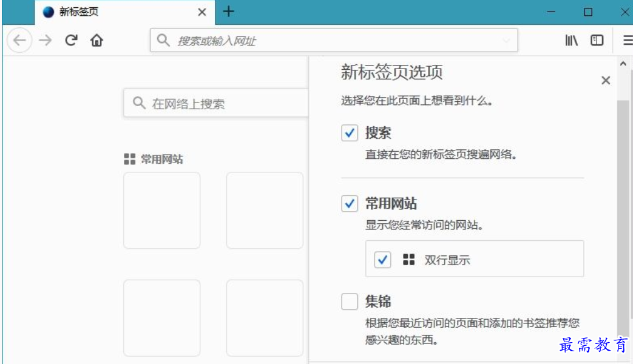Click the magnifier in 在网络上搜索 box

click(x=139, y=103)
